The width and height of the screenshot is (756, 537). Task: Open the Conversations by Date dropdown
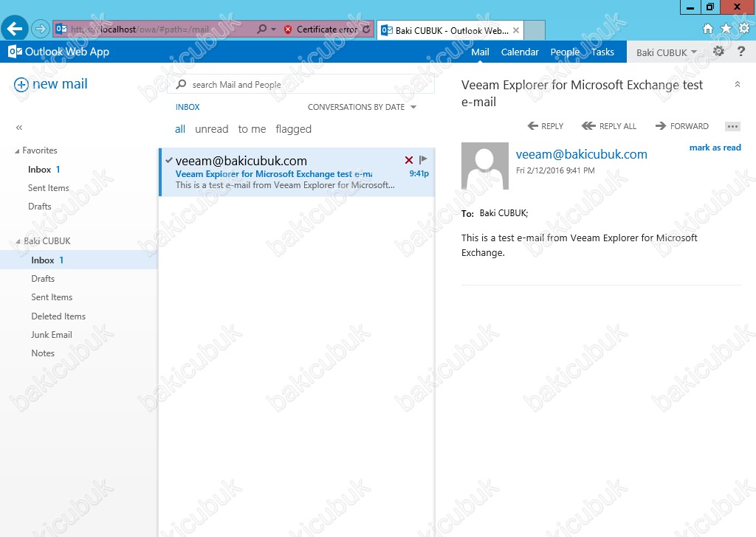[x=362, y=107]
